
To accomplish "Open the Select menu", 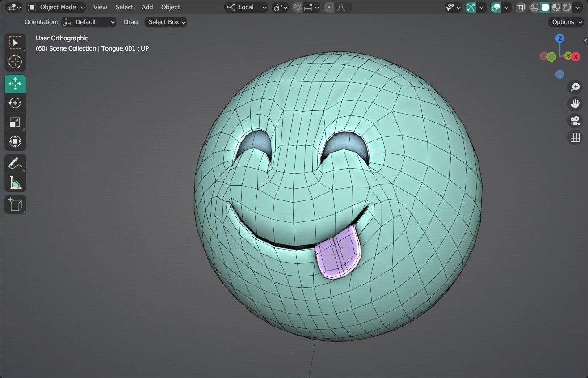I will point(124,7).
